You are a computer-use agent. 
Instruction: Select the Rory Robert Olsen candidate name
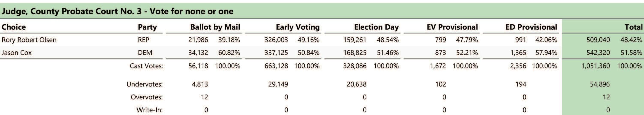(x=29, y=40)
